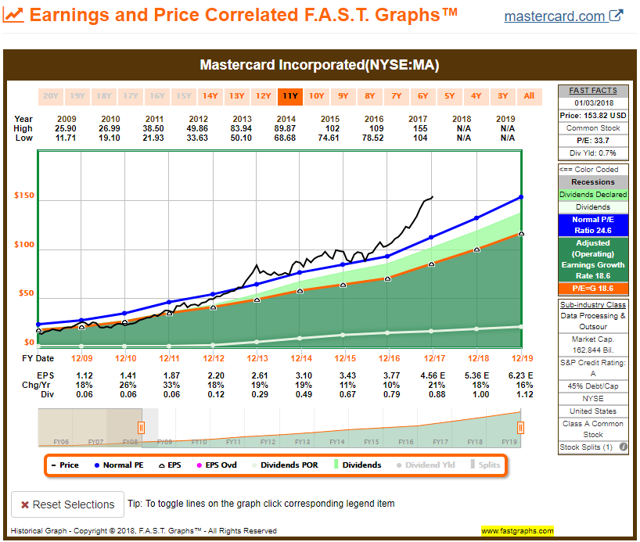
Task: Click the Mastercard Incorporated(NYSE:MA) title
Action: 320,65
